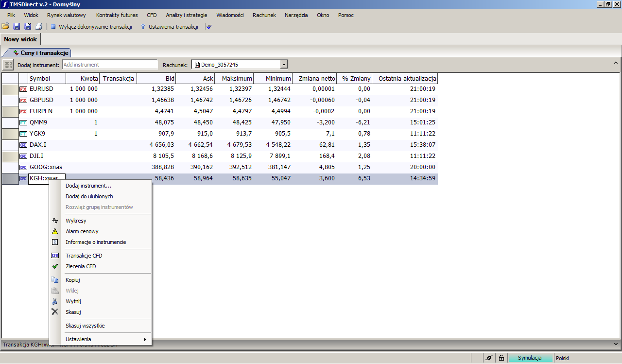Sort by the % Zmiany column header

tap(354, 79)
